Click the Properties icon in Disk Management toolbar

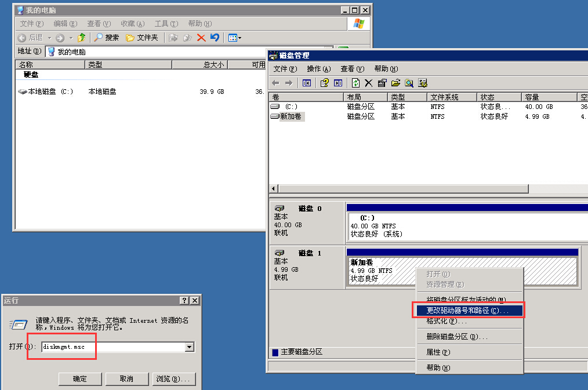(x=383, y=83)
